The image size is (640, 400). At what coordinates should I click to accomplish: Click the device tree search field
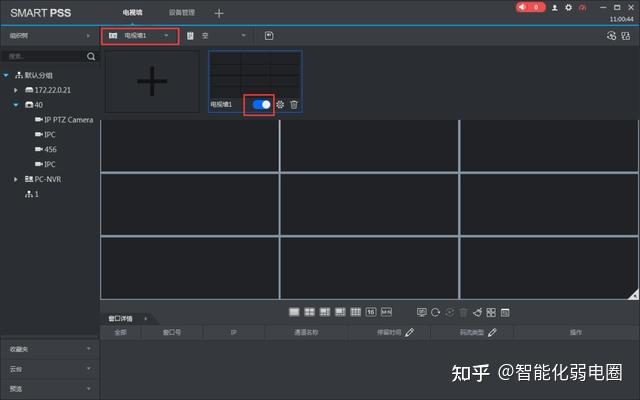(x=43, y=56)
